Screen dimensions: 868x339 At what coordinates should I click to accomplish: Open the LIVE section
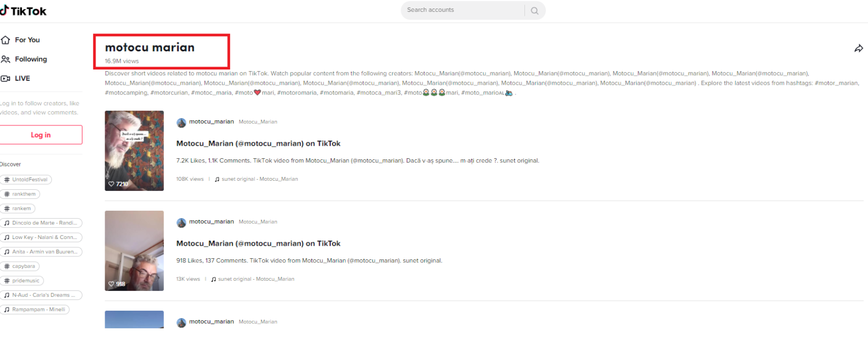(x=22, y=79)
